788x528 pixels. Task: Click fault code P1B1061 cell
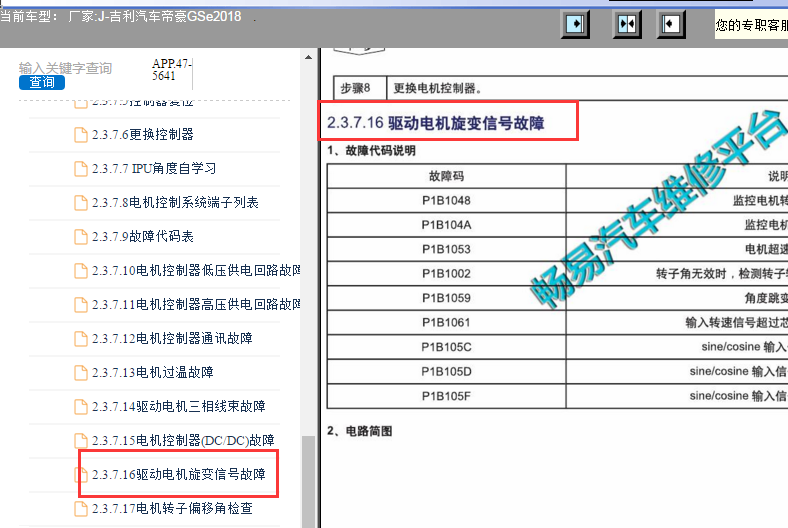click(446, 323)
